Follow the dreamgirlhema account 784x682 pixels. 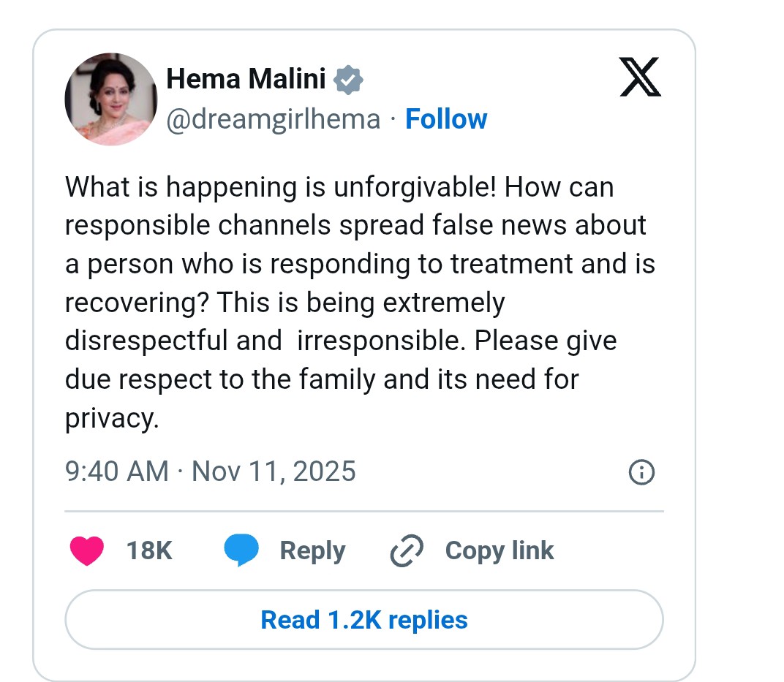pyautogui.click(x=446, y=119)
